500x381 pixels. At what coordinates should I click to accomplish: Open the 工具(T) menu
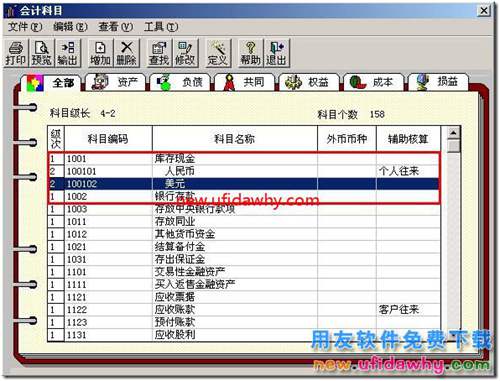pos(161,27)
